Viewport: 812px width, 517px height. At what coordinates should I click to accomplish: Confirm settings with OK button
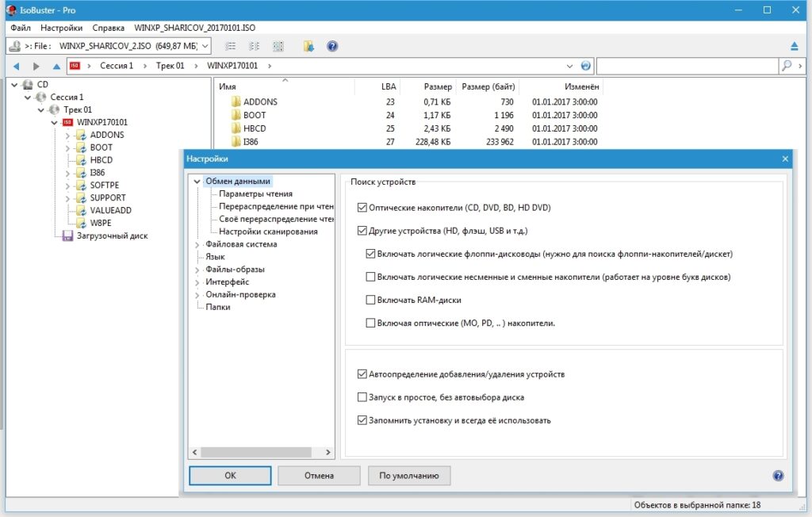pos(230,476)
